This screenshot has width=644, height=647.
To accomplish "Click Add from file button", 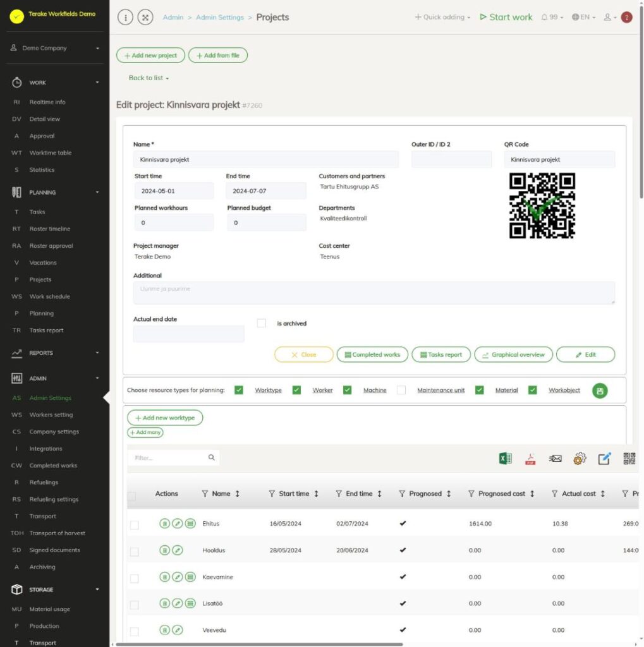I will [x=218, y=56].
